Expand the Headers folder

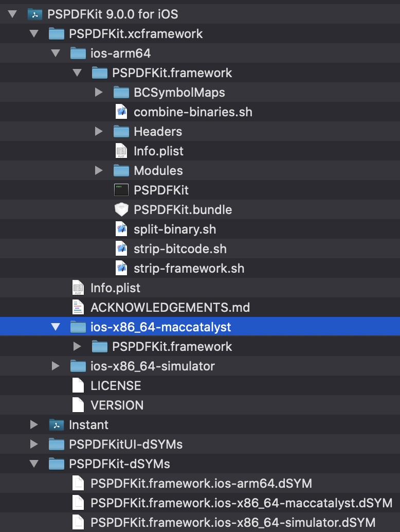pos(99,131)
